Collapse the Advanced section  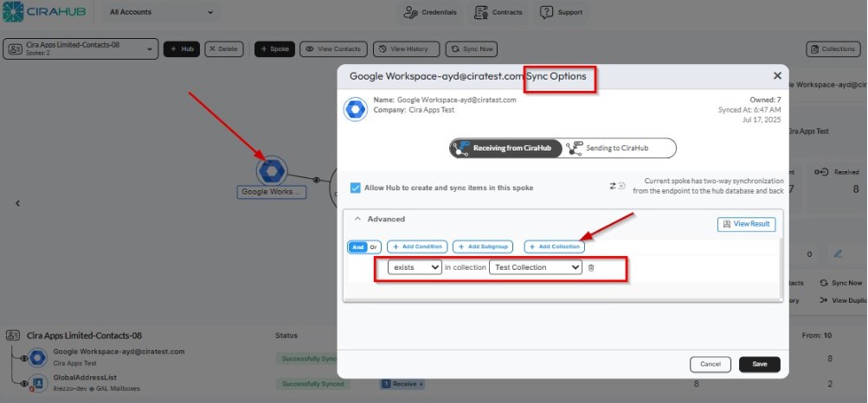(x=357, y=219)
